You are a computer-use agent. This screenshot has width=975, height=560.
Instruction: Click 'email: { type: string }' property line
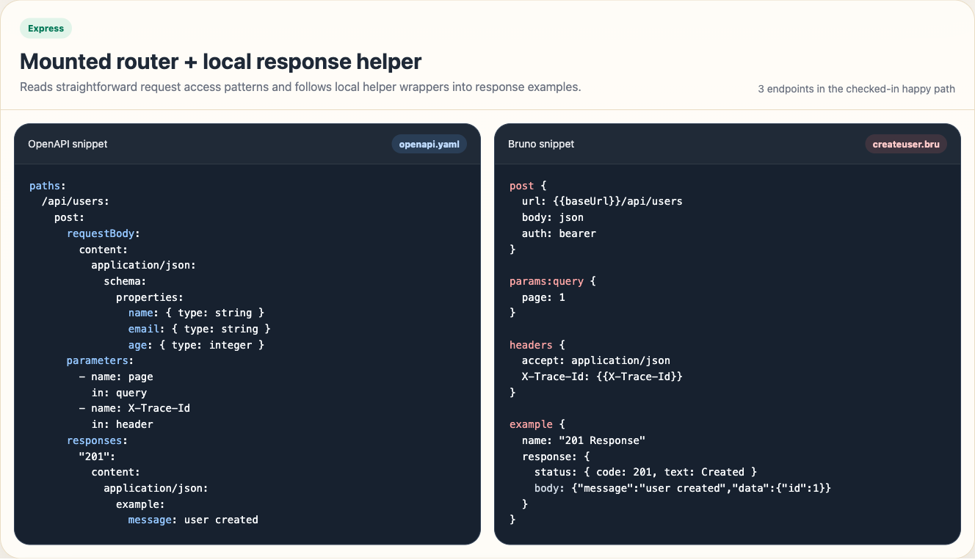(x=200, y=329)
